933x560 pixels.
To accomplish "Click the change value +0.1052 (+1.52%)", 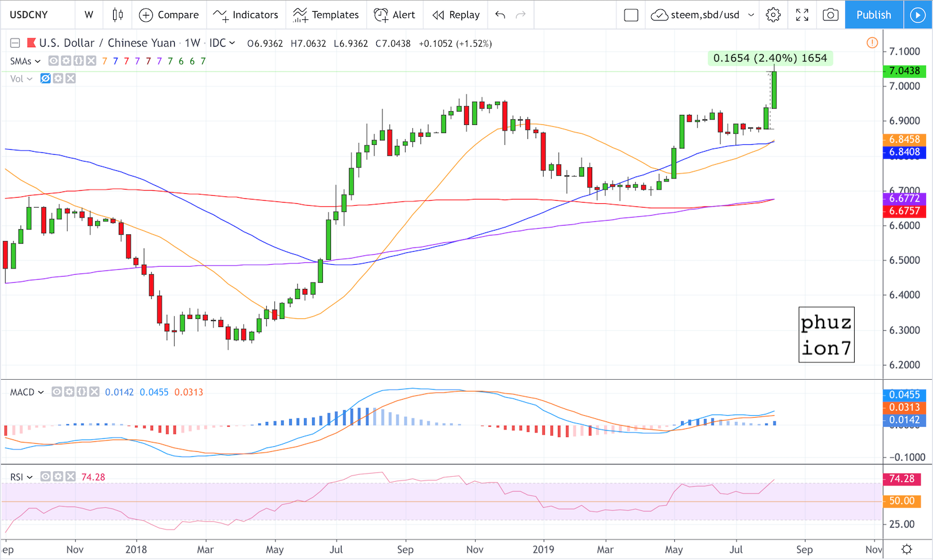I will (455, 44).
